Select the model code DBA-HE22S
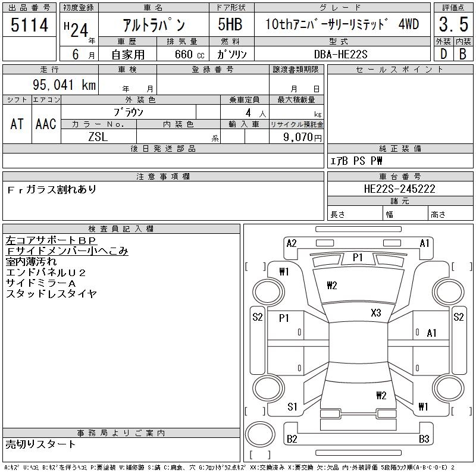This screenshot has height=476, width=476. click(340, 54)
